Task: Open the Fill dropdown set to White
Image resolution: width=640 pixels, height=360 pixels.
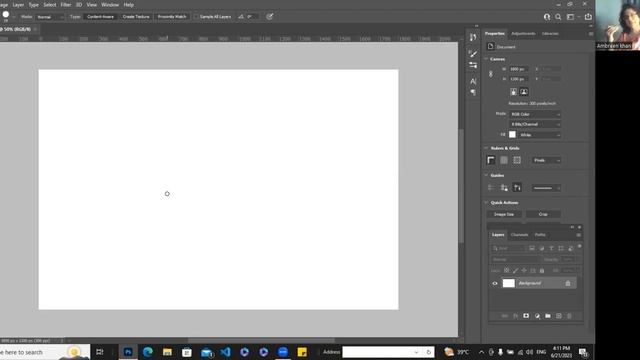Action: click(540, 135)
